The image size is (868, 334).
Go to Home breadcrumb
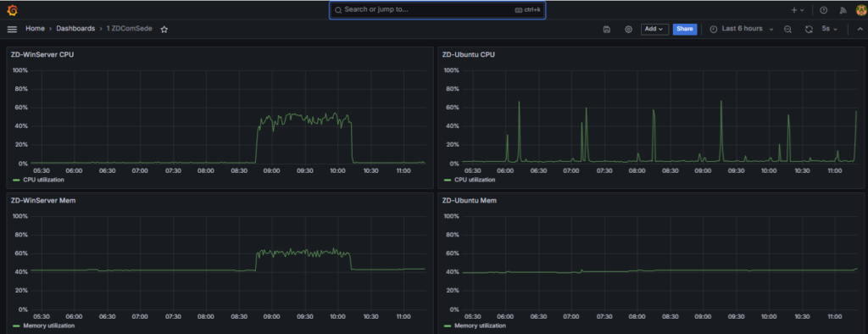point(35,29)
